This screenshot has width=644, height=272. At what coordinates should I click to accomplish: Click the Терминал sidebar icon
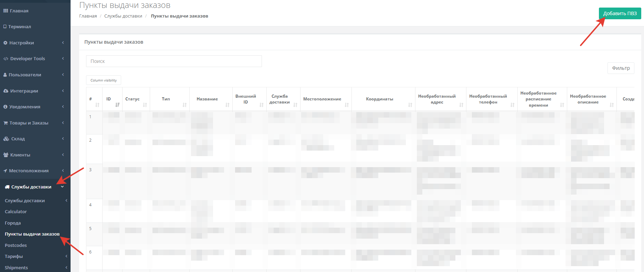5,27
